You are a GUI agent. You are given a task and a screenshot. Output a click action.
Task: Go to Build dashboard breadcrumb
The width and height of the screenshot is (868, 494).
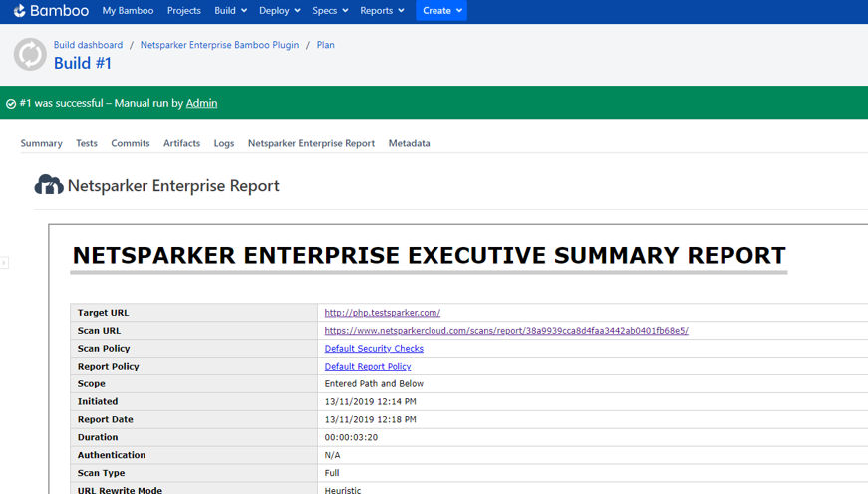pyautogui.click(x=88, y=45)
